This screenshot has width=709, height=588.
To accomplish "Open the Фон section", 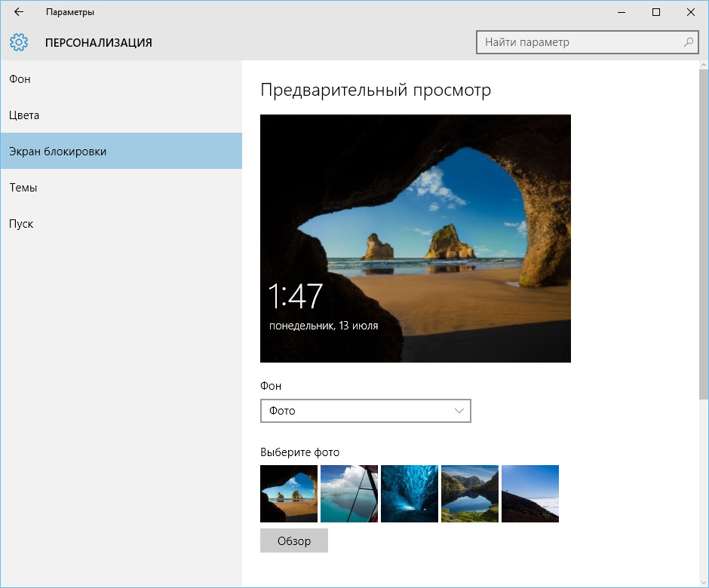I will click(121, 79).
